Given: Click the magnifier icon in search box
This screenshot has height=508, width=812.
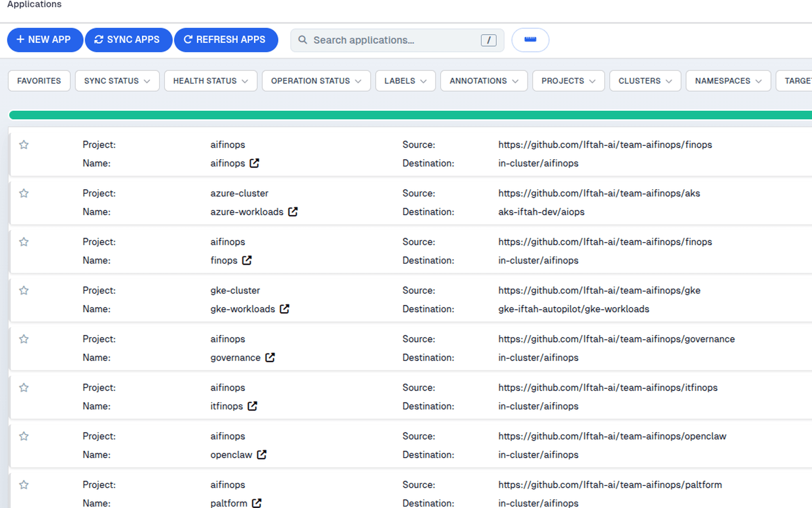Looking at the screenshot, I should 302,40.
